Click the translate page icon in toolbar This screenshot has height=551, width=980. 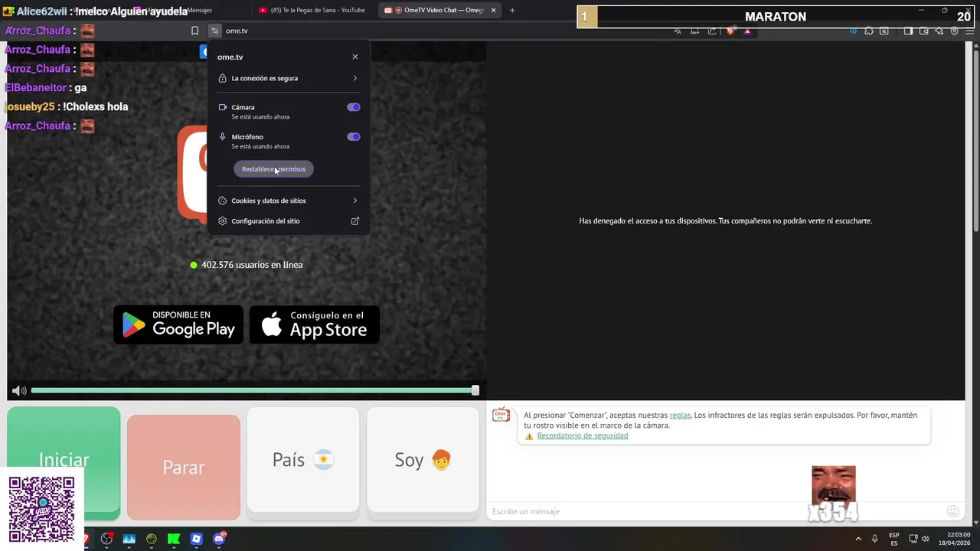tap(678, 31)
